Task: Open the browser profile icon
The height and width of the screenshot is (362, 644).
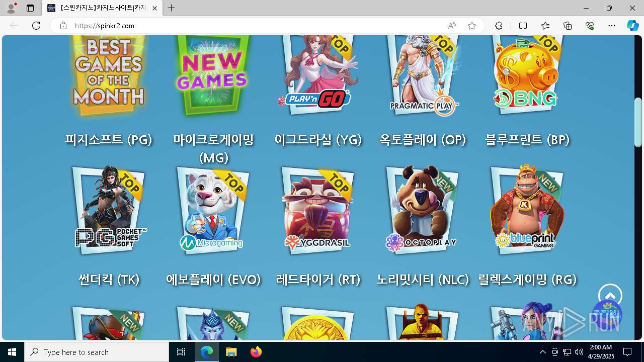Action: 11,8
